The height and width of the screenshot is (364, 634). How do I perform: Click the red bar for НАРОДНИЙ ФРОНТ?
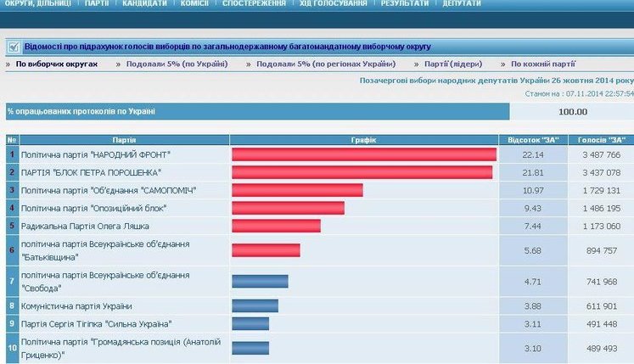click(364, 154)
